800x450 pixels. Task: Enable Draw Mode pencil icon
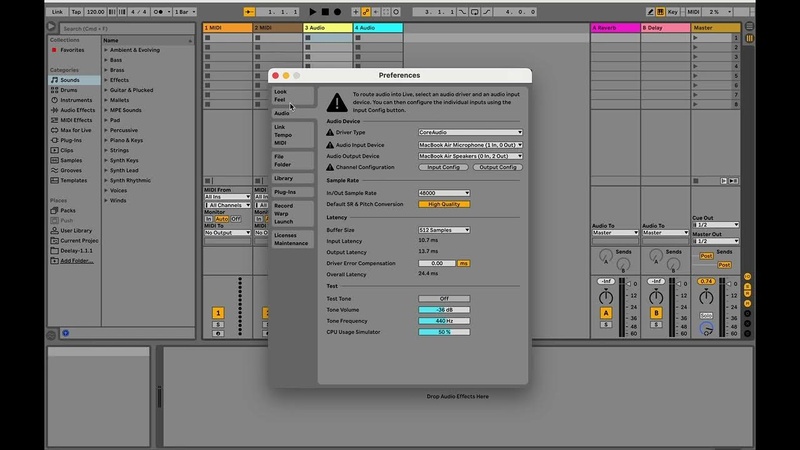pos(650,12)
